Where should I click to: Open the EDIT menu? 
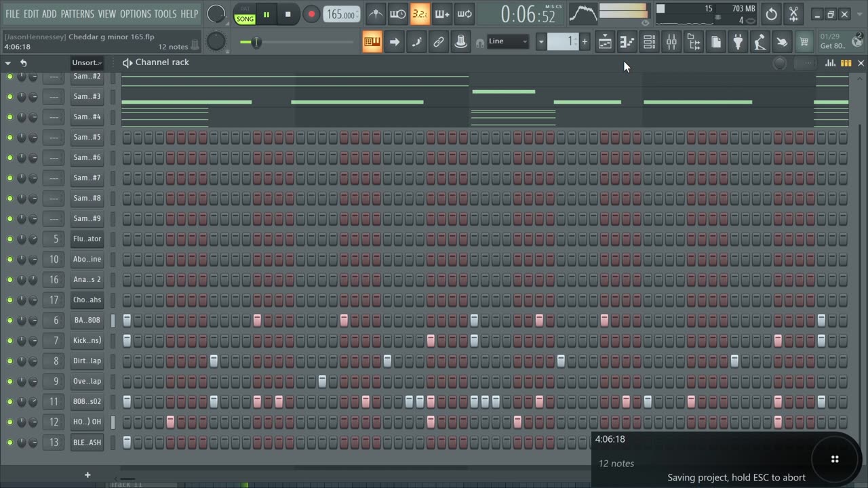pyautogui.click(x=31, y=14)
